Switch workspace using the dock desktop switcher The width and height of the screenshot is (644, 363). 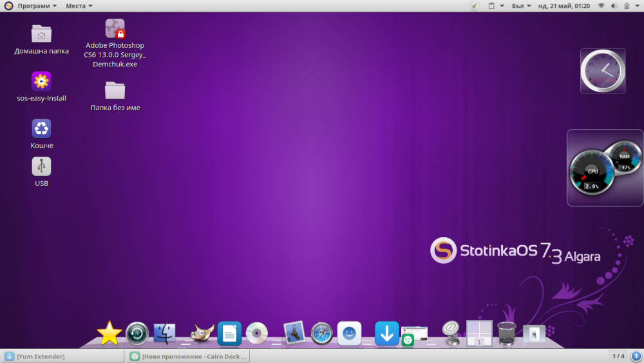pos(479,333)
